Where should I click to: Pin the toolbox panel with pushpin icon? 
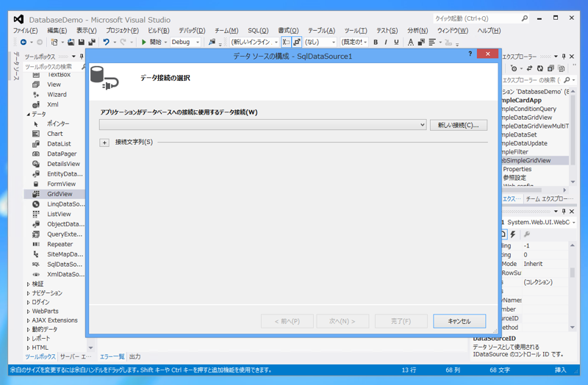point(82,57)
